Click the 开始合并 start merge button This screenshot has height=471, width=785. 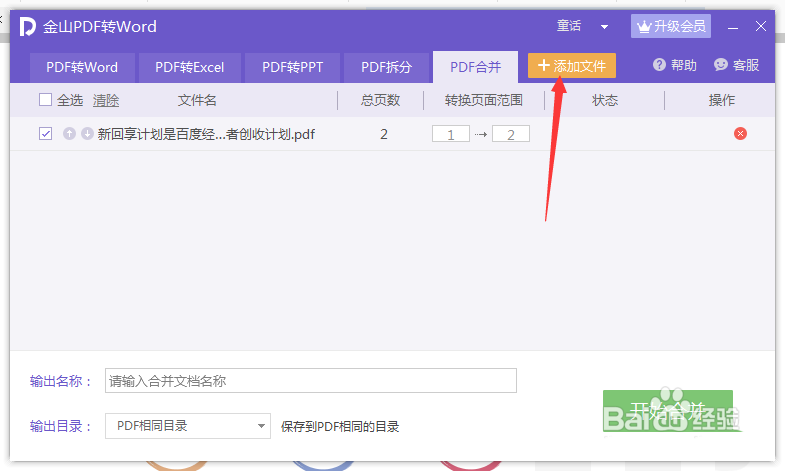[x=668, y=411]
